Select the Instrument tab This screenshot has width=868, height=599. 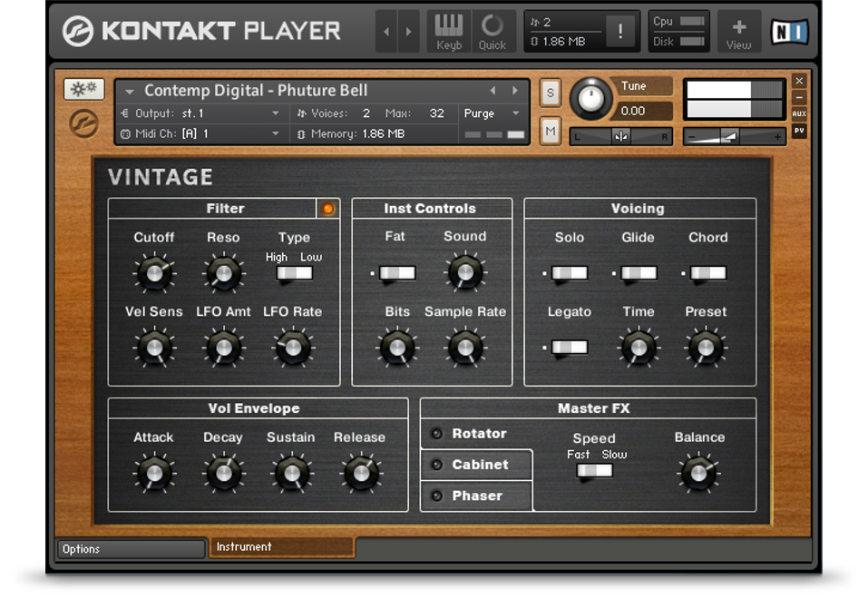point(281,547)
